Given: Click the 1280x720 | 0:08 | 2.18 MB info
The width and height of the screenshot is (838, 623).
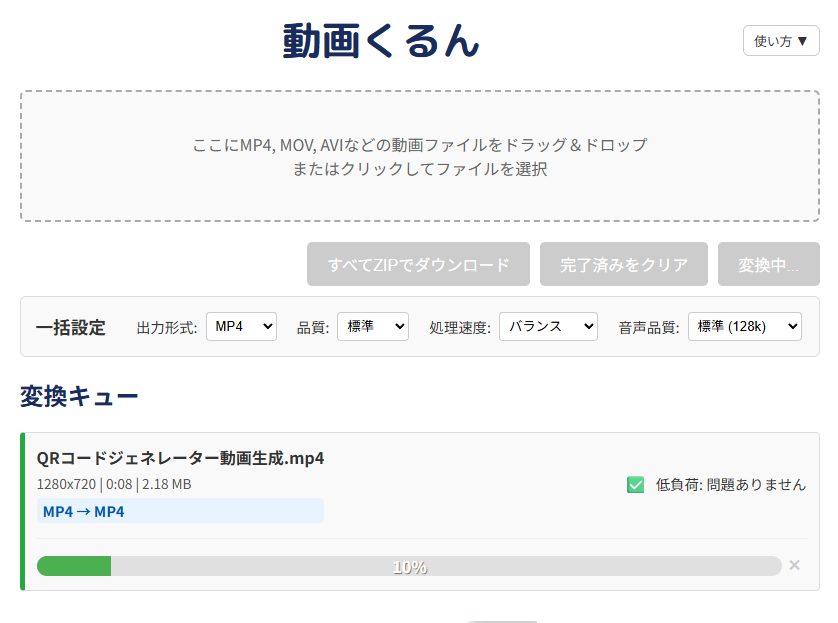Looking at the screenshot, I should point(114,484).
